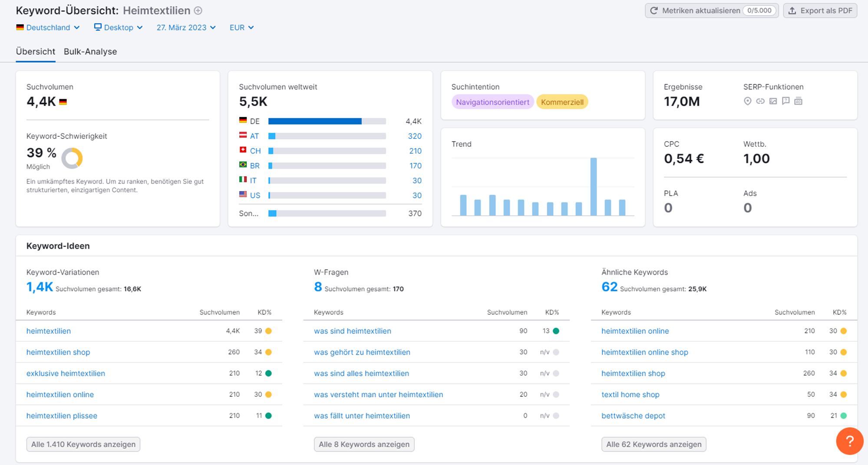Click the 8 W-Fragen count
868x465 pixels.
click(x=318, y=287)
